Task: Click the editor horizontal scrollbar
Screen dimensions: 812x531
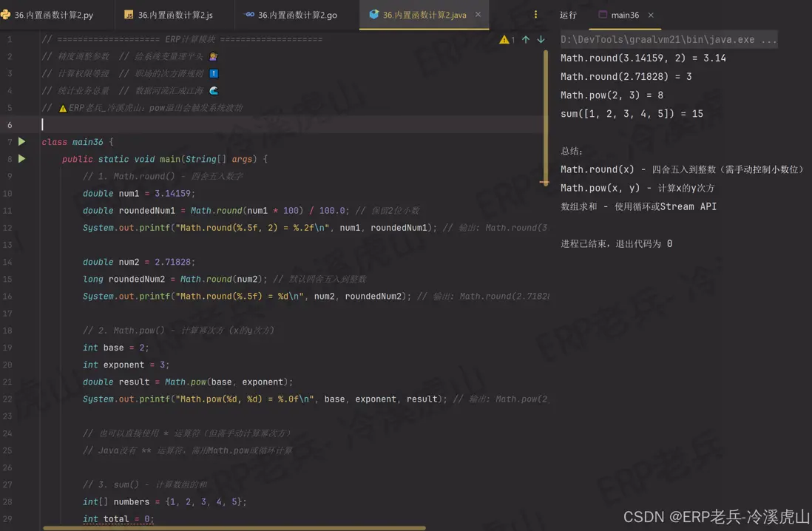Action: pyautogui.click(x=234, y=528)
